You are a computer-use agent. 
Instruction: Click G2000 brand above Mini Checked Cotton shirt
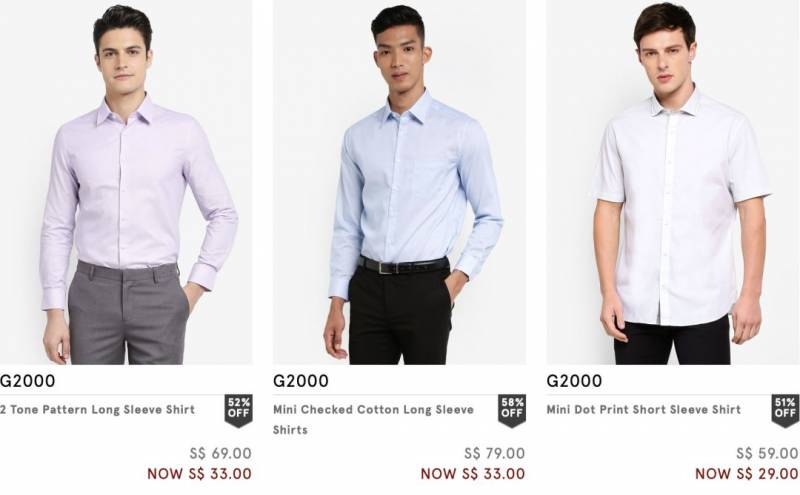[301, 381]
